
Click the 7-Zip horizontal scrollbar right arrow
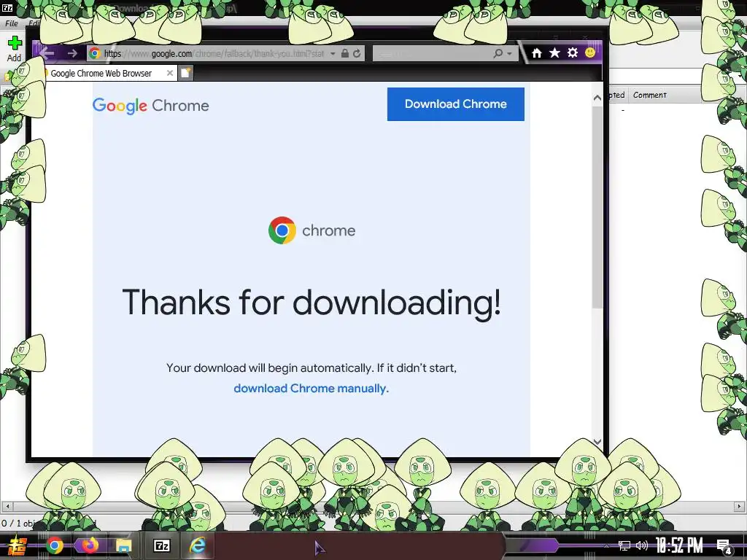point(740,506)
